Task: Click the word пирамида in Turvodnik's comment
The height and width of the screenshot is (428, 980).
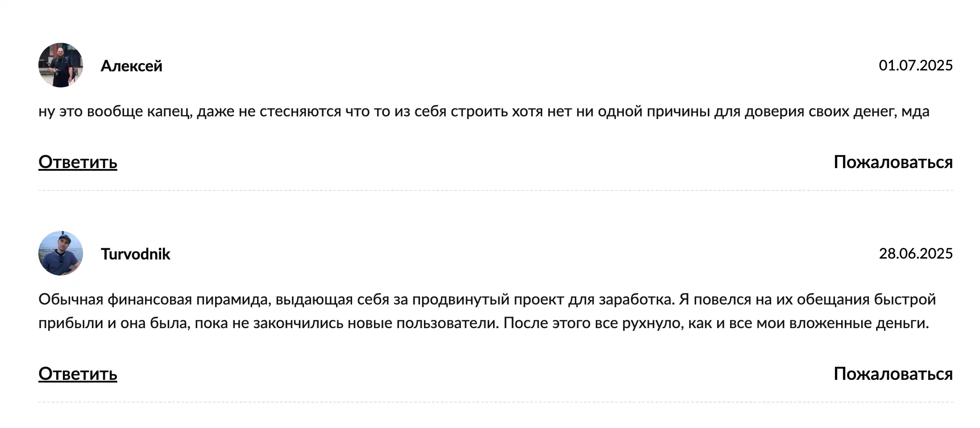Action: [234, 300]
